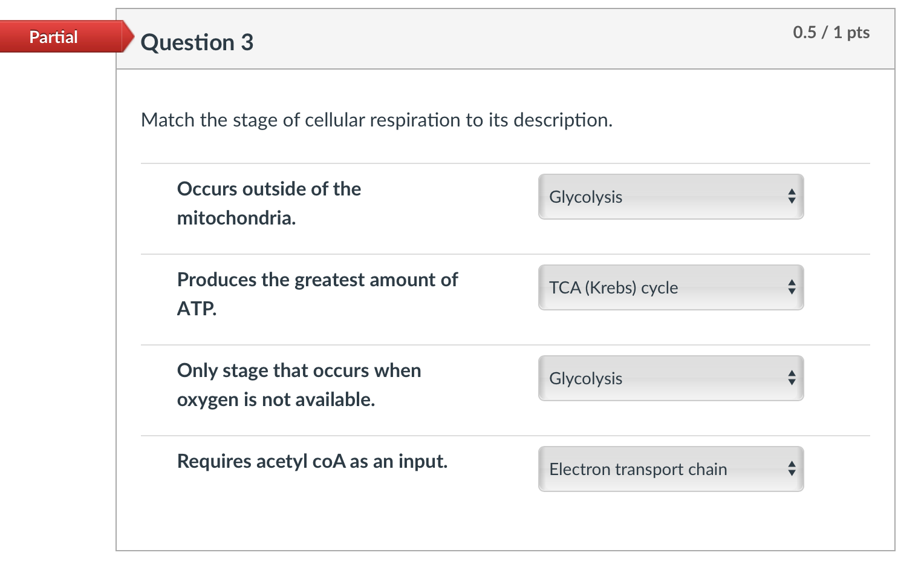Click up-down arrows on the mitochondria row dropdown
The image size is (924, 564).
[x=792, y=197]
